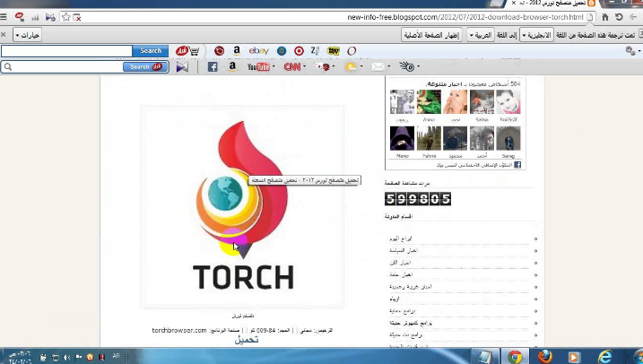643x364 pixels.
Task: Open the Amazon shortcut in the upper toolbar
Action: tap(237, 51)
